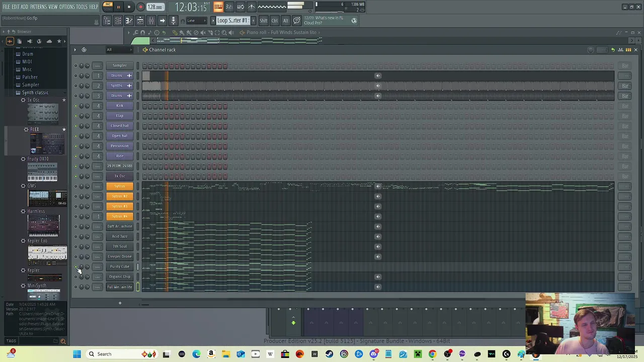Adjust the Sampler channel pan knob
Image resolution: width=644 pixels, height=362 pixels.
(82, 65)
